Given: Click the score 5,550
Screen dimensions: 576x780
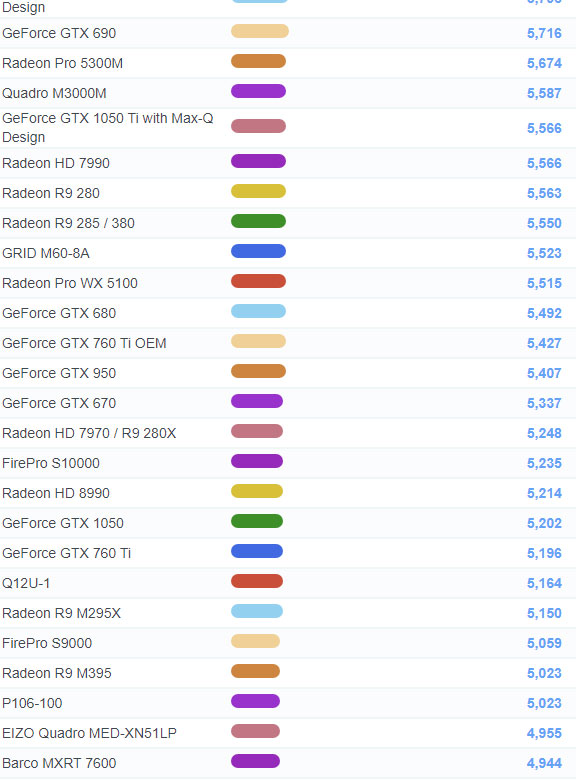Looking at the screenshot, I should click(544, 223).
